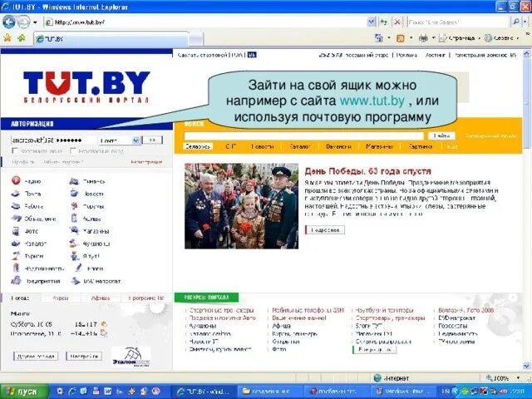Click the Add to Favorites star-plus icon
Image resolution: width=532 pixels, height=399 pixels.
click(x=22, y=38)
